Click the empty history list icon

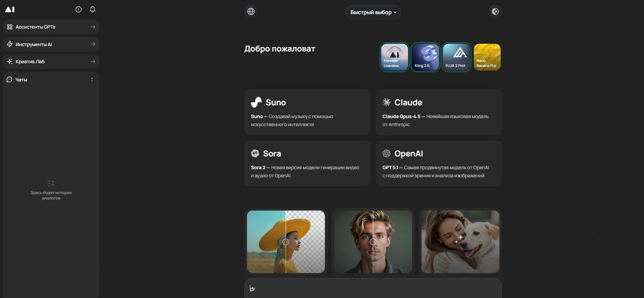click(51, 183)
